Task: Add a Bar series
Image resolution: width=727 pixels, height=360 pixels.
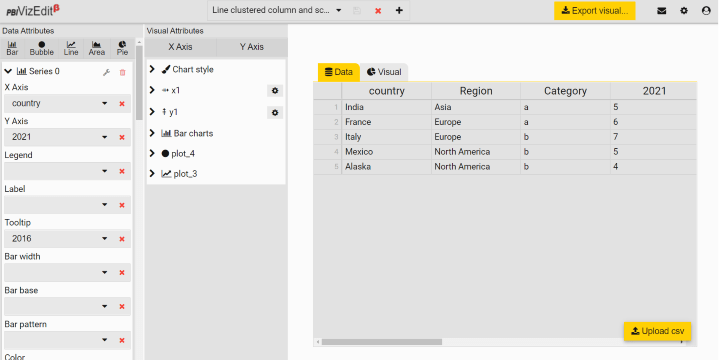Action: coord(13,48)
